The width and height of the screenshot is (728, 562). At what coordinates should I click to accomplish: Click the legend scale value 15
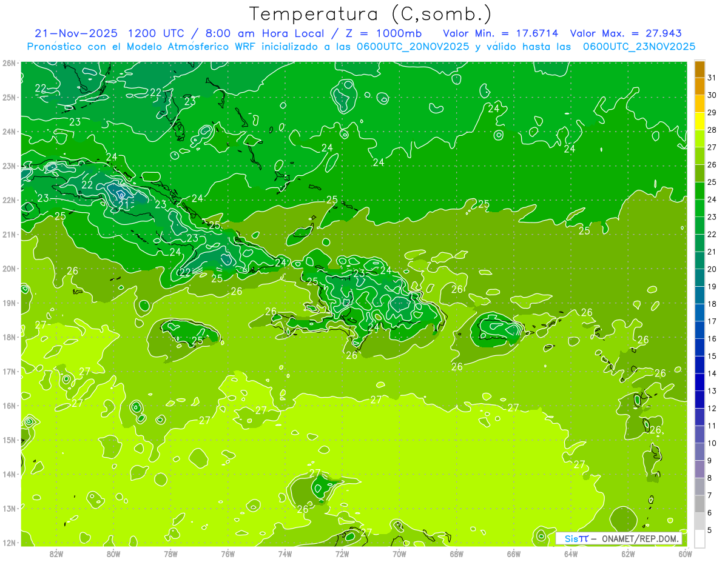[712, 356]
